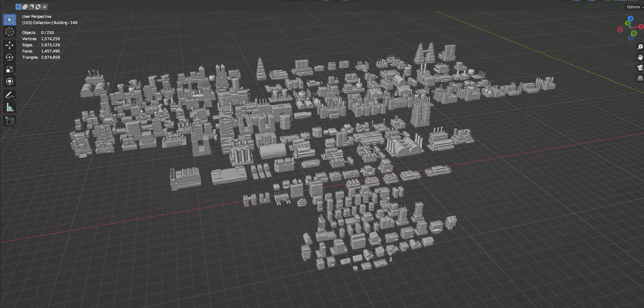The height and width of the screenshot is (308, 644).
Task: Activate the Select Box tool
Action: 10,20
